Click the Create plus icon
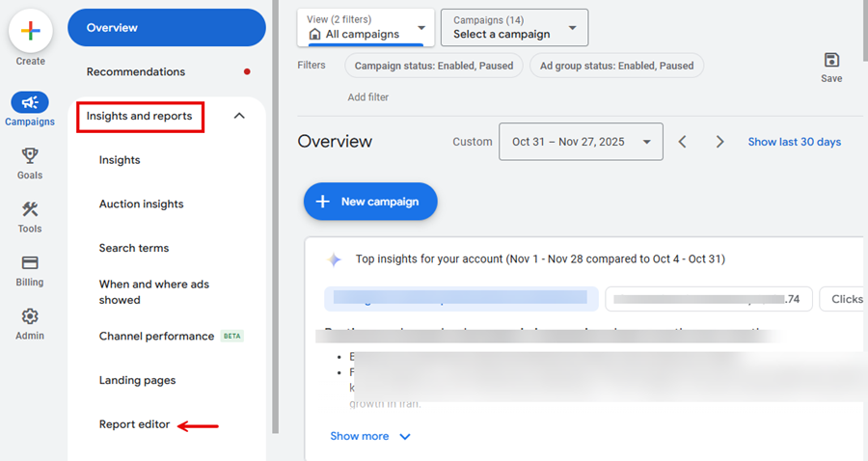This screenshot has width=868, height=461. 30,31
